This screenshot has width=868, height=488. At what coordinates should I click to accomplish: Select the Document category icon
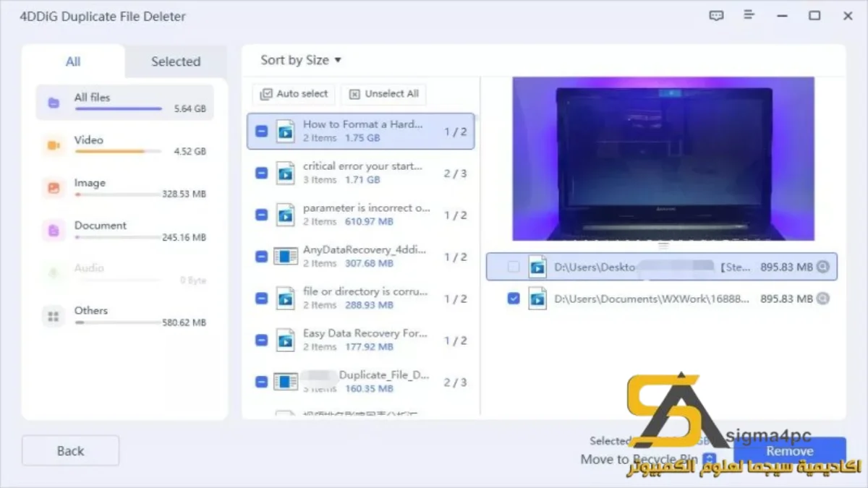coord(54,231)
